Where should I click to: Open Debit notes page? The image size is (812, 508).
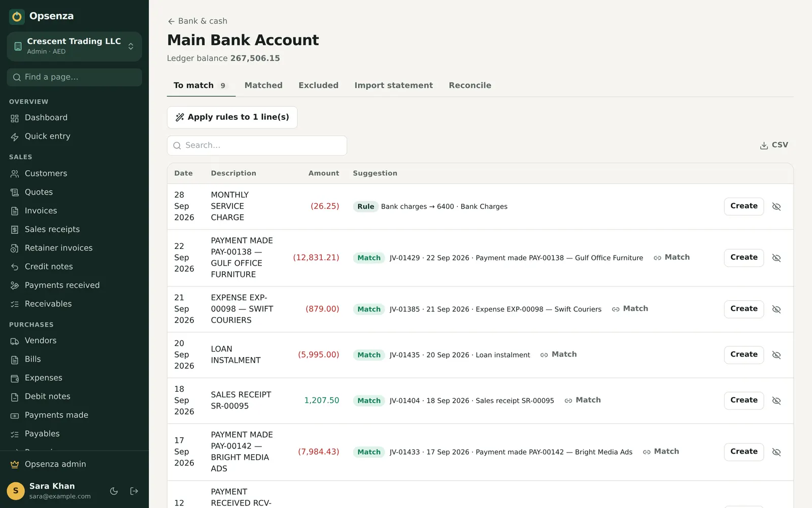point(74,397)
